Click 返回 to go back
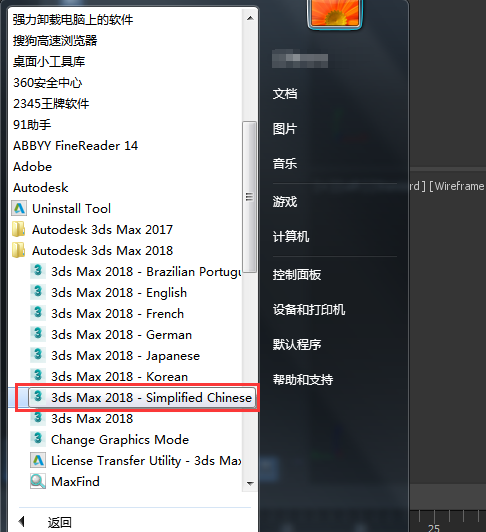The height and width of the screenshot is (532, 486). click(x=59, y=522)
